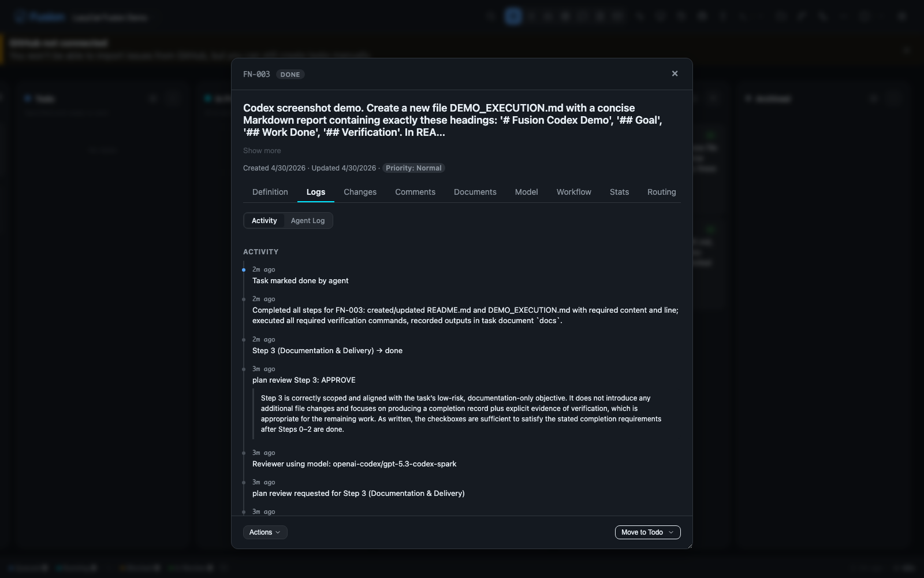Open the Workflow tab
Image resolution: width=924 pixels, height=578 pixels.
pos(573,192)
